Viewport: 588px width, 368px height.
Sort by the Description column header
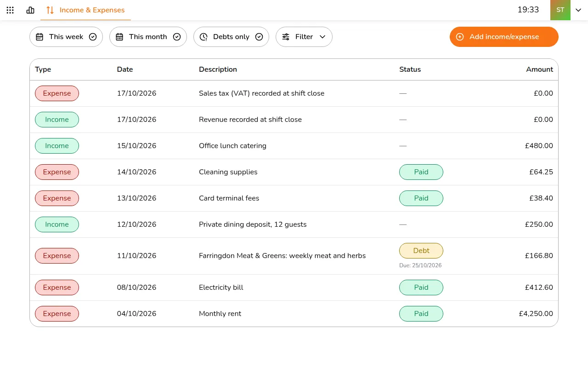click(x=218, y=69)
